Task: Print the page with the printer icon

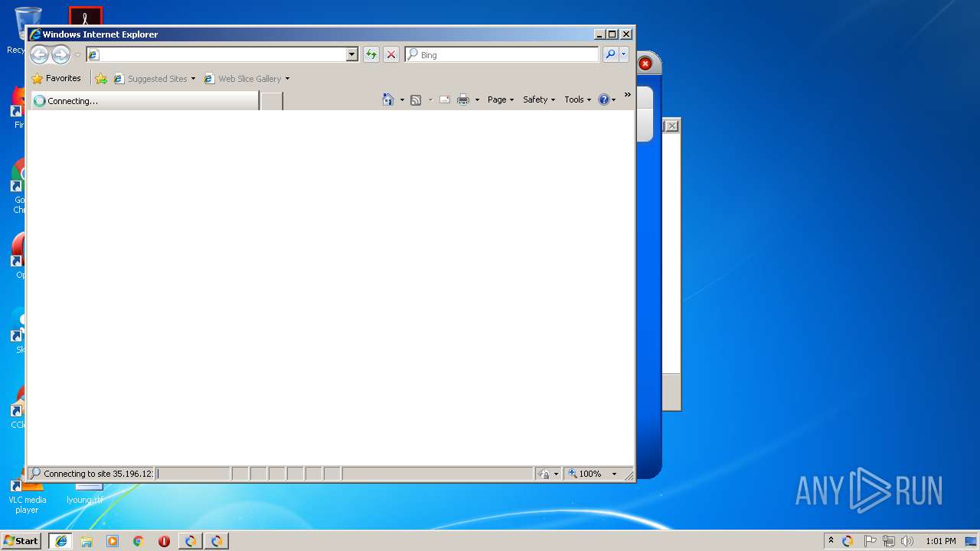Action: pos(463,99)
